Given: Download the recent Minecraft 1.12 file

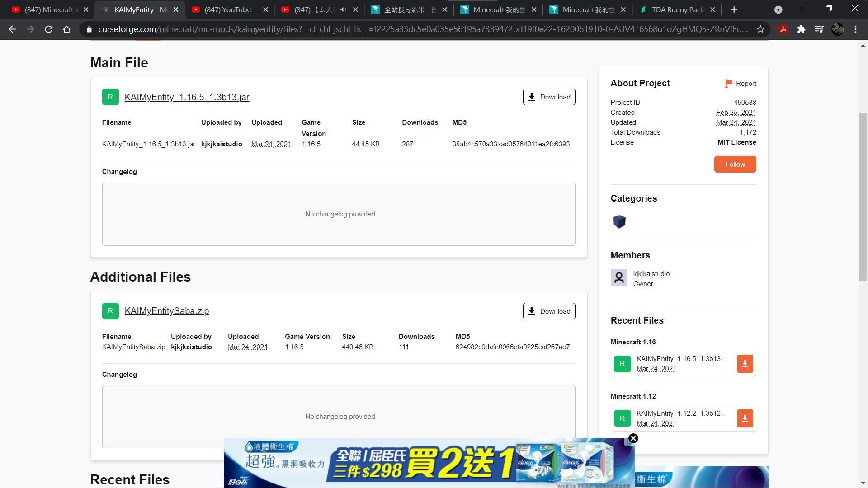Looking at the screenshot, I should pos(745,418).
